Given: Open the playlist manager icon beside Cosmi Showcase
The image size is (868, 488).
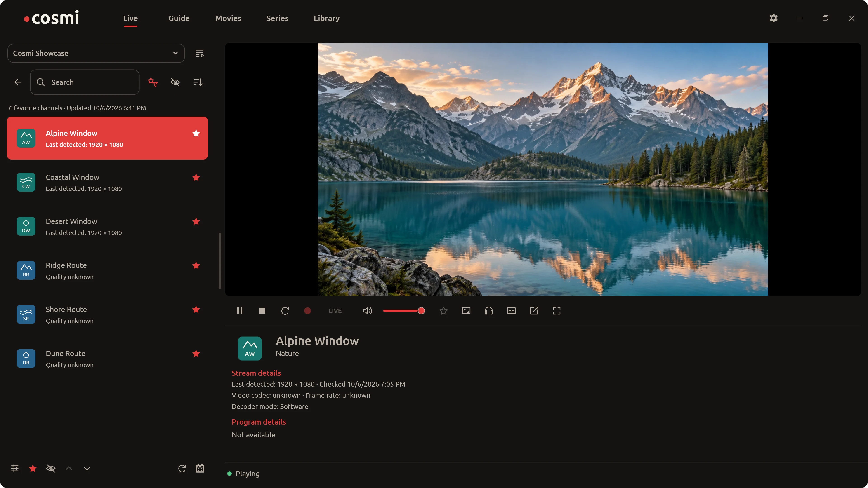Looking at the screenshot, I should point(199,53).
